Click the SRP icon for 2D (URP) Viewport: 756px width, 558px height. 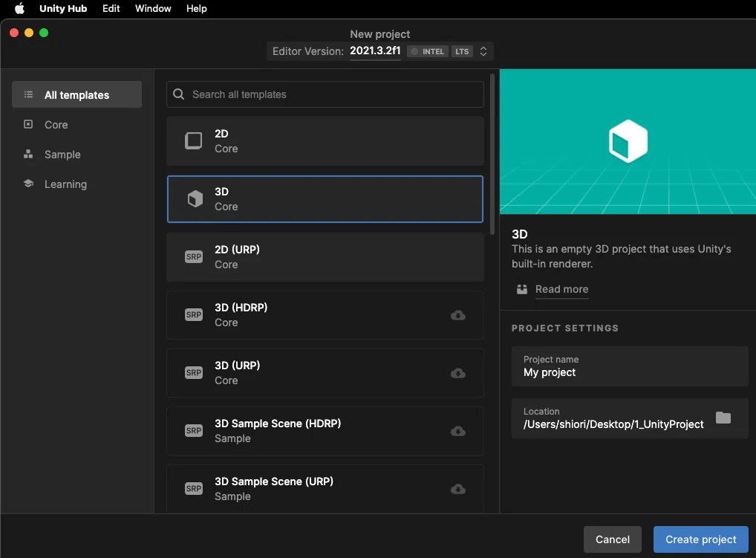pos(194,257)
